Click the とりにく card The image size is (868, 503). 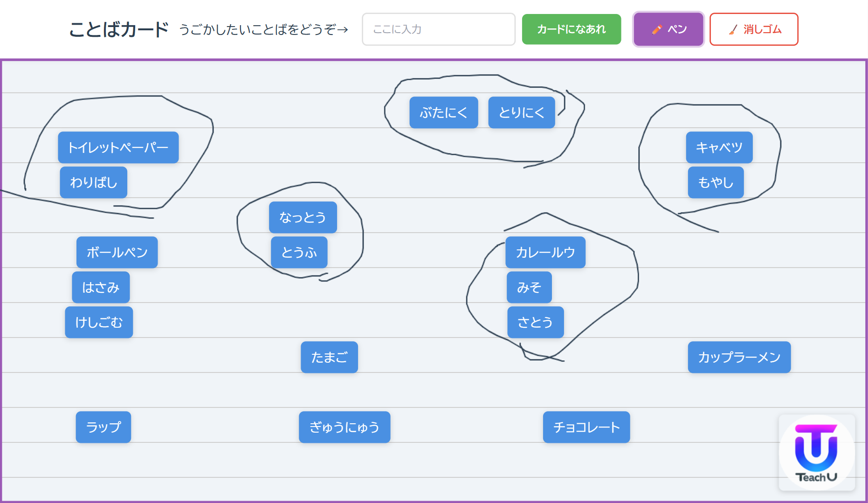click(x=521, y=112)
